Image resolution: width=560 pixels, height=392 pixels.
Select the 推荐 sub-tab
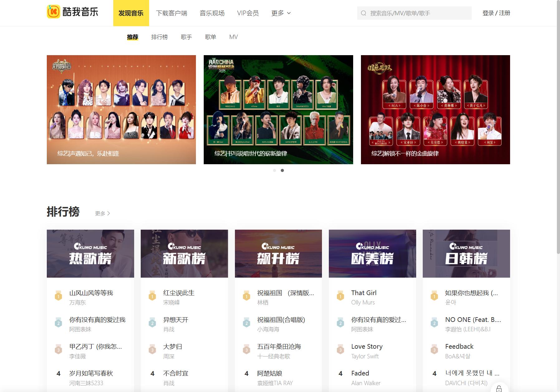pos(133,37)
